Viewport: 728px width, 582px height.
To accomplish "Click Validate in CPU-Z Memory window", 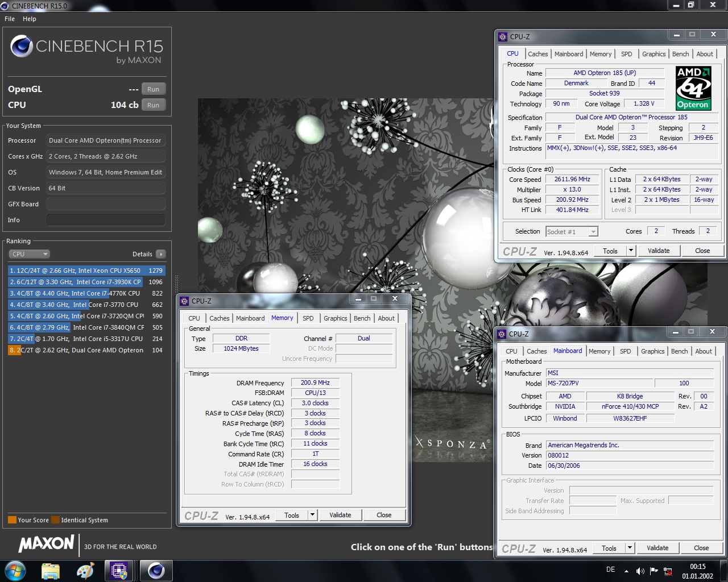I will pyautogui.click(x=340, y=515).
